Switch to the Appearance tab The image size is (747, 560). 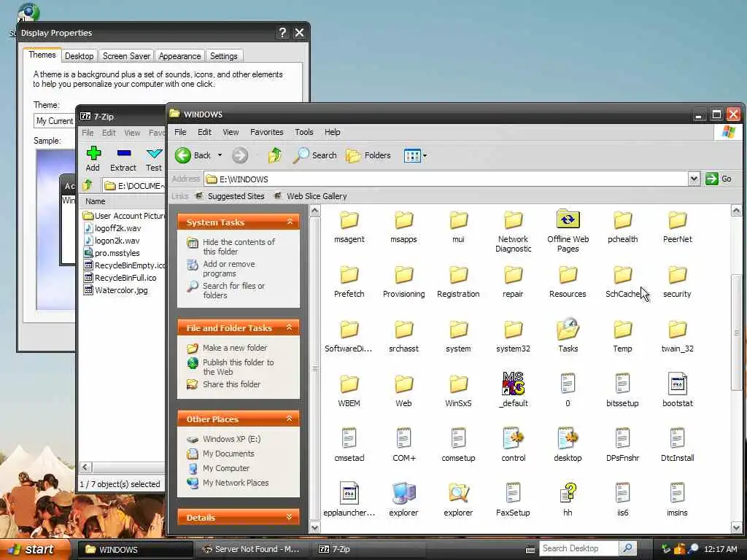[x=179, y=56]
